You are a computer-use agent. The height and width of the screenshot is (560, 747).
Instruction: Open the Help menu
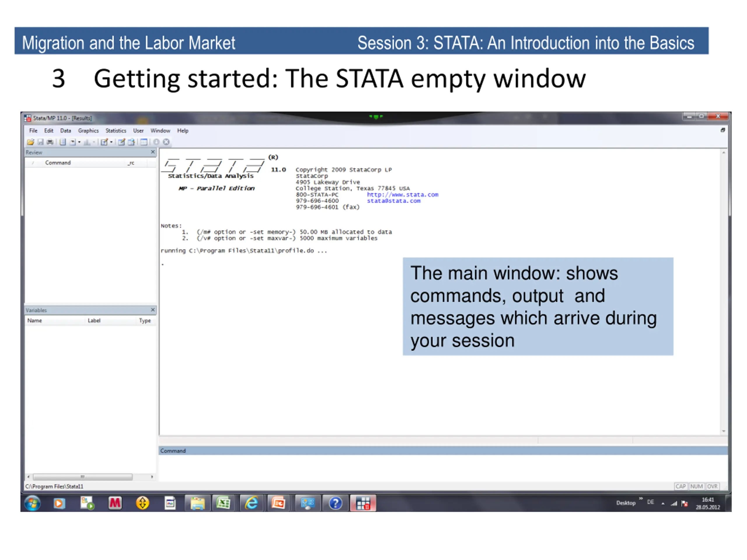[183, 131]
